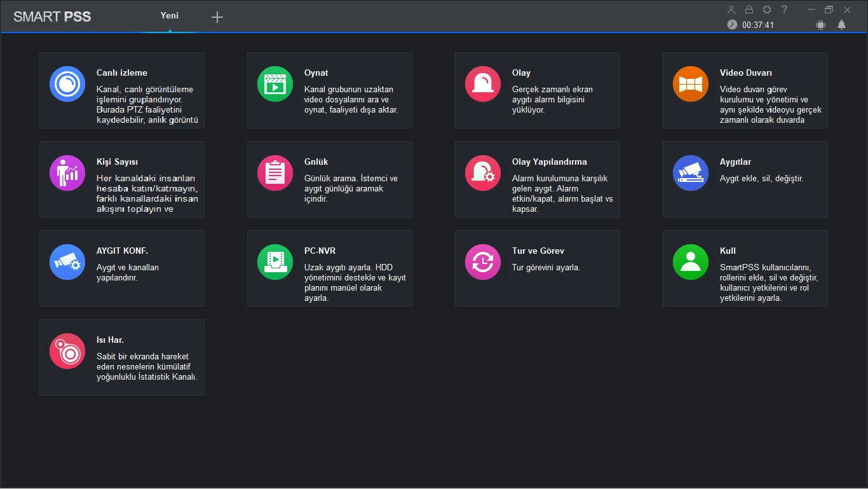Open the Kull user management icon
868x491 pixels.
coord(691,262)
